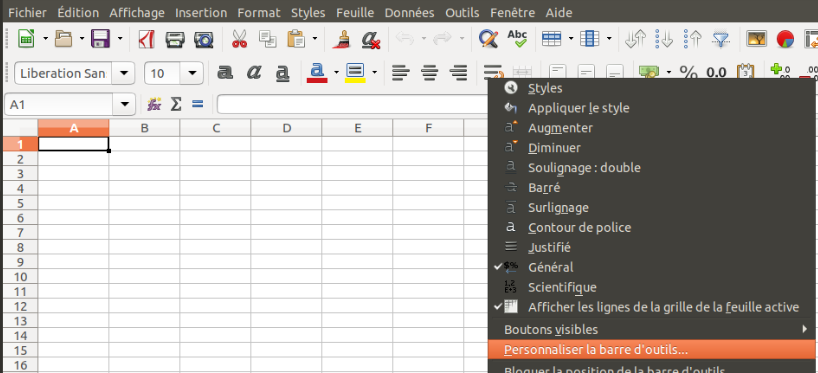Apply the yellow background color swatch
The image size is (818, 373).
[x=355, y=73]
